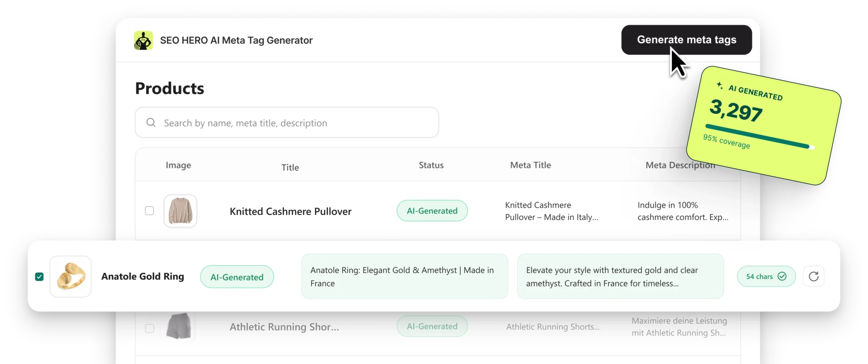This screenshot has height=364, width=868.
Task: Click the SEO HERO app logo icon
Action: coord(143,40)
